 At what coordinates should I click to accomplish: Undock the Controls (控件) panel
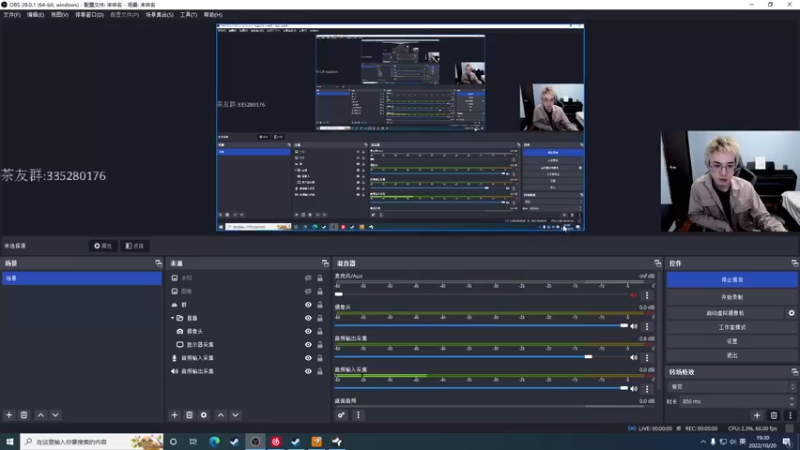tap(794, 263)
